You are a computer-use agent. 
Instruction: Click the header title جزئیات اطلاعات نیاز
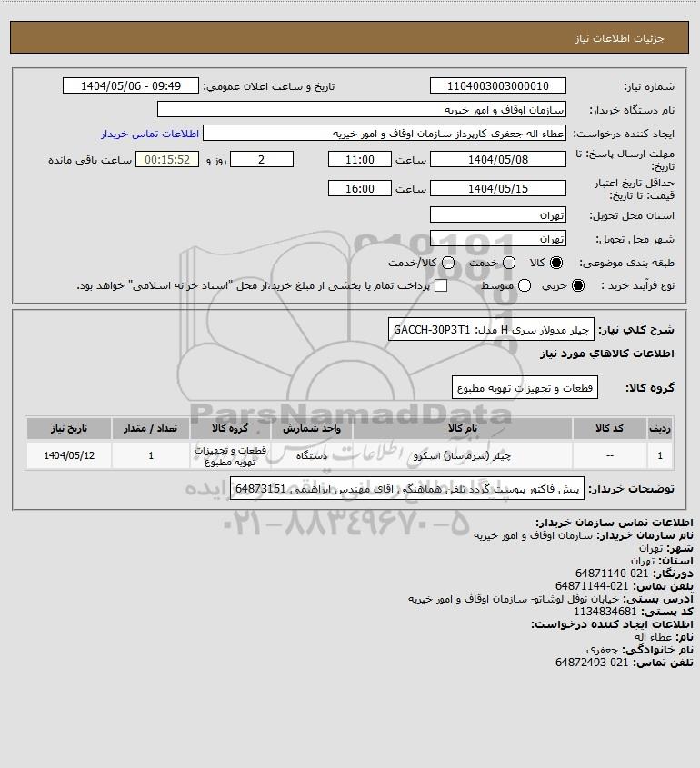click(620, 38)
